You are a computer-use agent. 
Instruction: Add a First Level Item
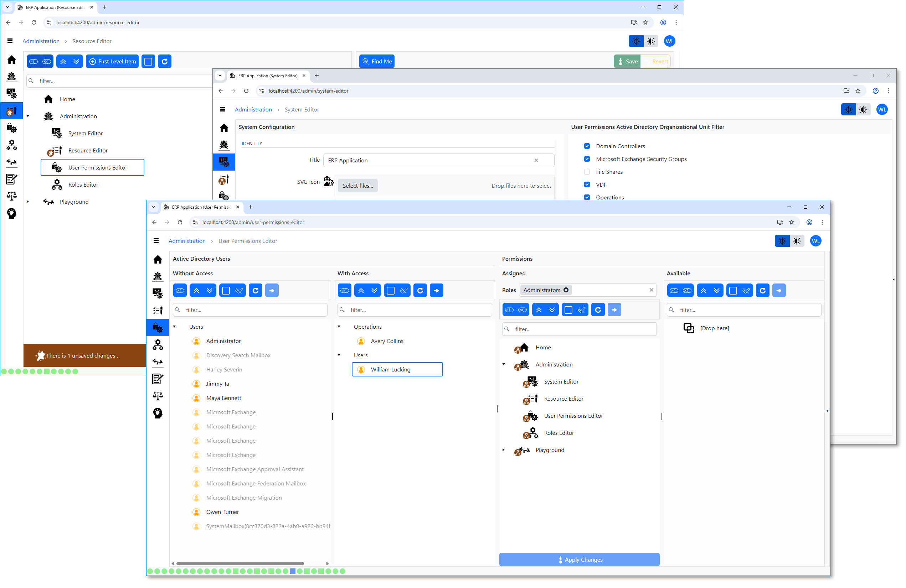[112, 61]
